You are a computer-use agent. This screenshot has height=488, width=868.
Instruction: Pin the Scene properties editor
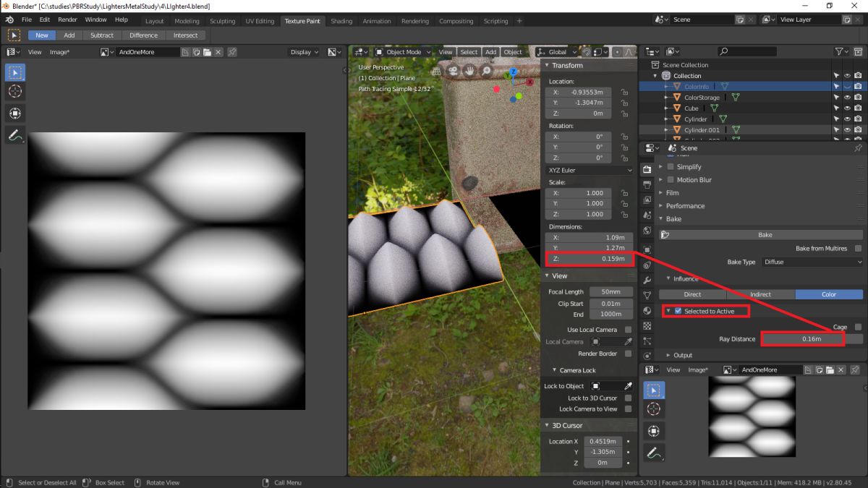(x=858, y=147)
